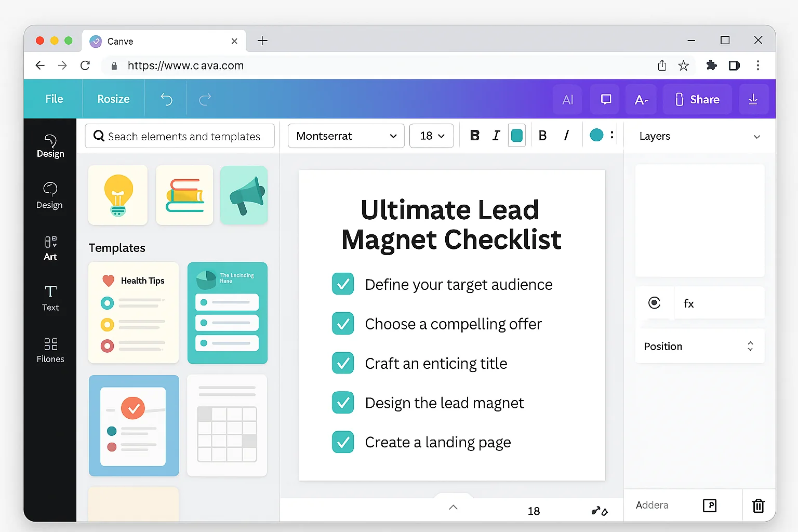Toggle the Craft an enticing title checkbox
798x532 pixels.
[x=343, y=363]
